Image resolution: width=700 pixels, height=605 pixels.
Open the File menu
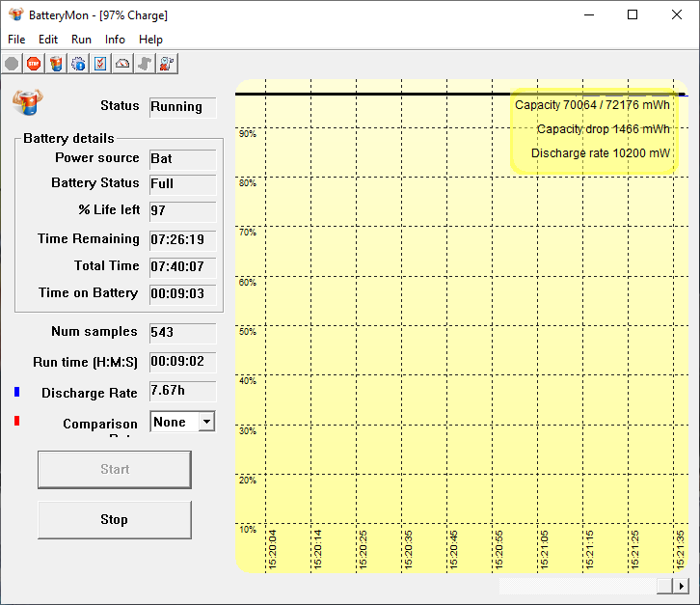point(16,40)
